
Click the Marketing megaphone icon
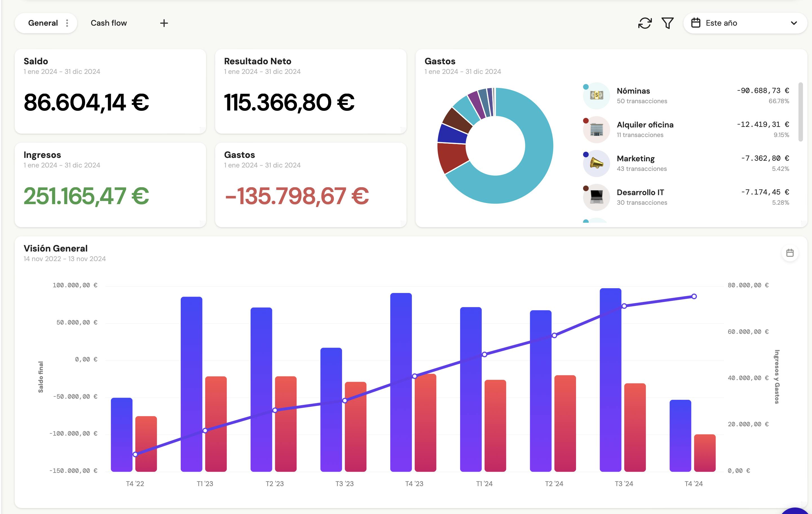coord(596,163)
